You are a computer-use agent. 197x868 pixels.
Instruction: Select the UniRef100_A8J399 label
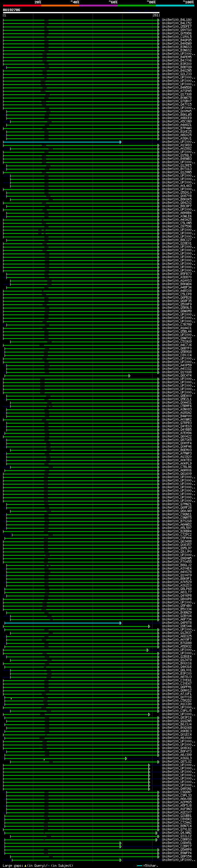[x=177, y=755]
